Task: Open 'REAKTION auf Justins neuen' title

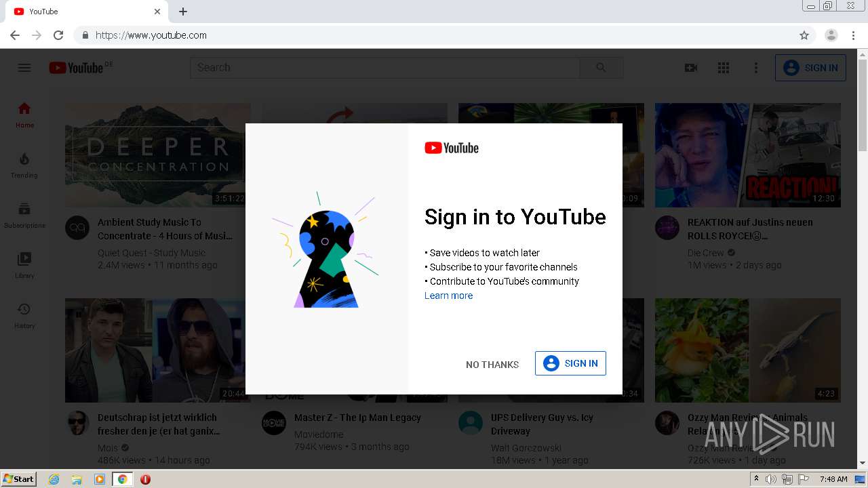Action: click(x=750, y=229)
